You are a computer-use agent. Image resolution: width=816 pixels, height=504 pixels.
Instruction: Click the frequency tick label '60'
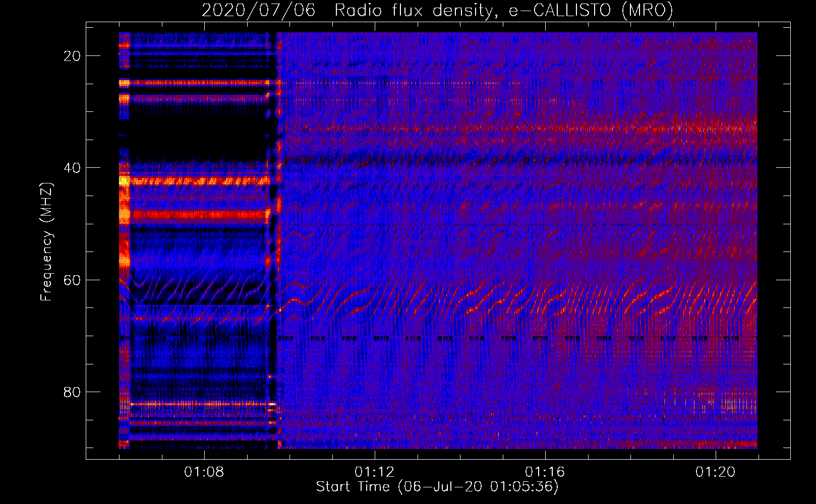72,280
